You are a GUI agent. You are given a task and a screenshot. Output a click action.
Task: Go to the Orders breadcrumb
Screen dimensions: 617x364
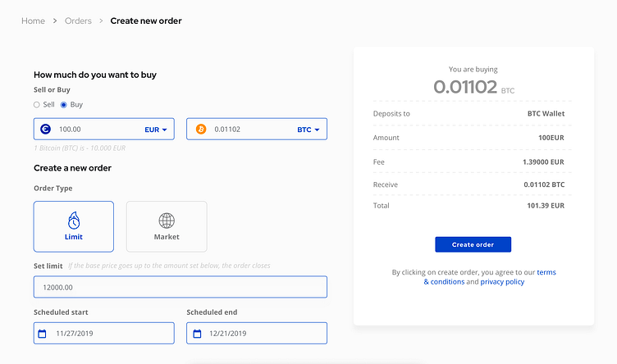point(78,20)
